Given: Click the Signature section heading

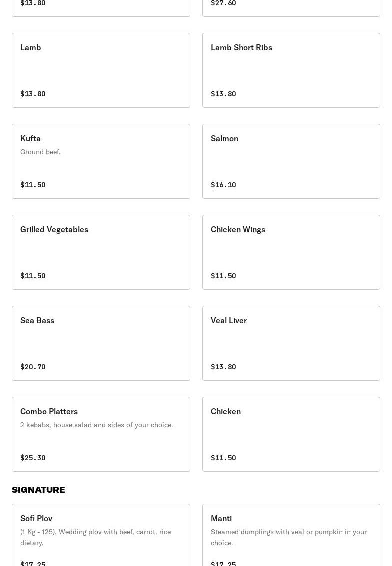Looking at the screenshot, I should tap(38, 490).
